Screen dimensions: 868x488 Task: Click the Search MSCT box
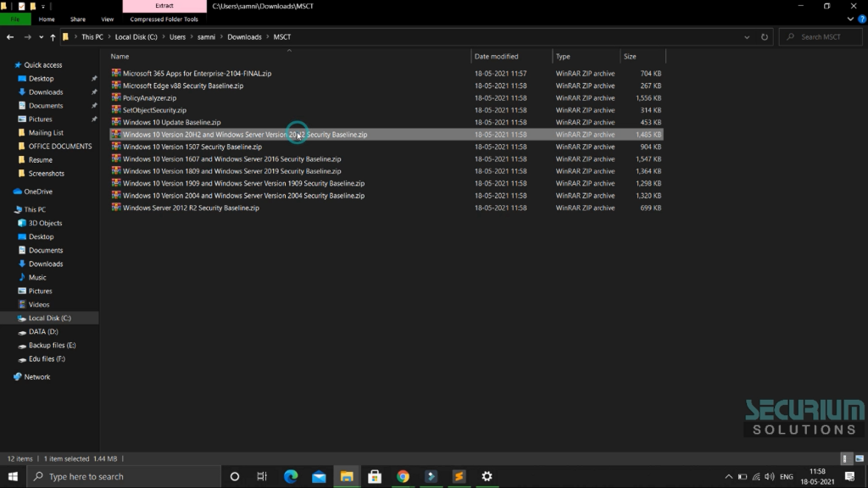pos(821,37)
